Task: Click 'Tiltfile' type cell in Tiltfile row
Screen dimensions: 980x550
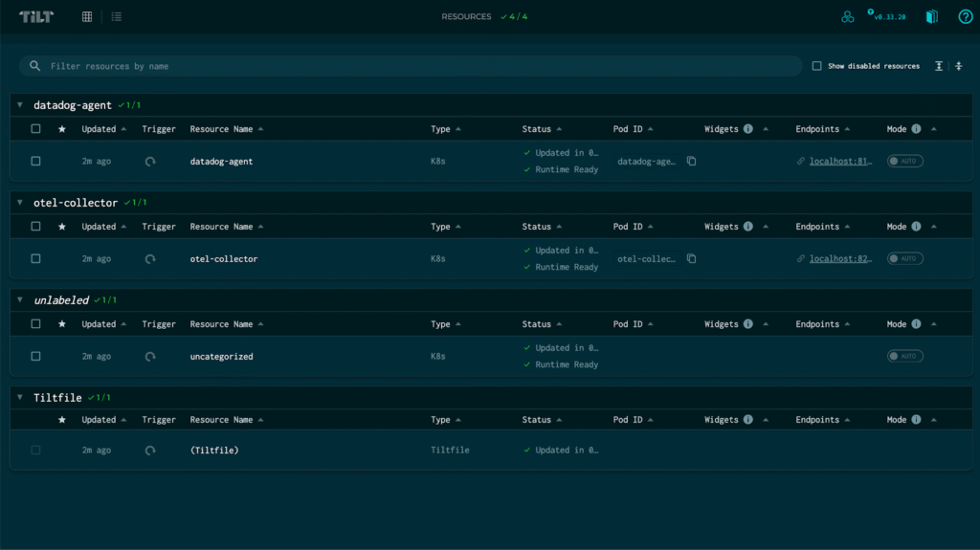Action: tap(450, 450)
